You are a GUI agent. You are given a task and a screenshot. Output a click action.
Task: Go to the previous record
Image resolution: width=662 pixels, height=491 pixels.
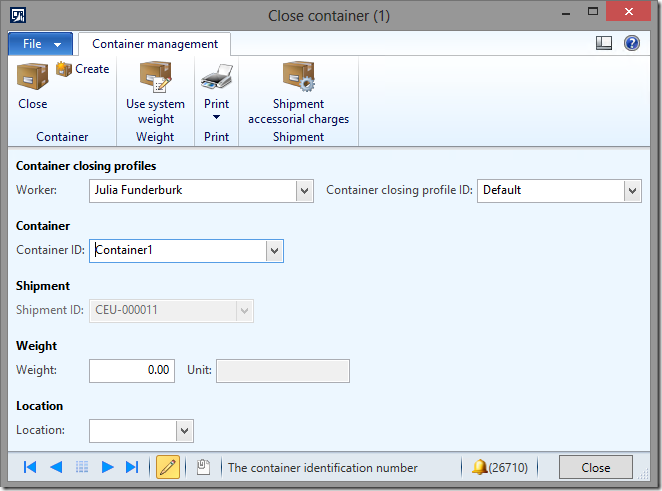[x=56, y=467]
